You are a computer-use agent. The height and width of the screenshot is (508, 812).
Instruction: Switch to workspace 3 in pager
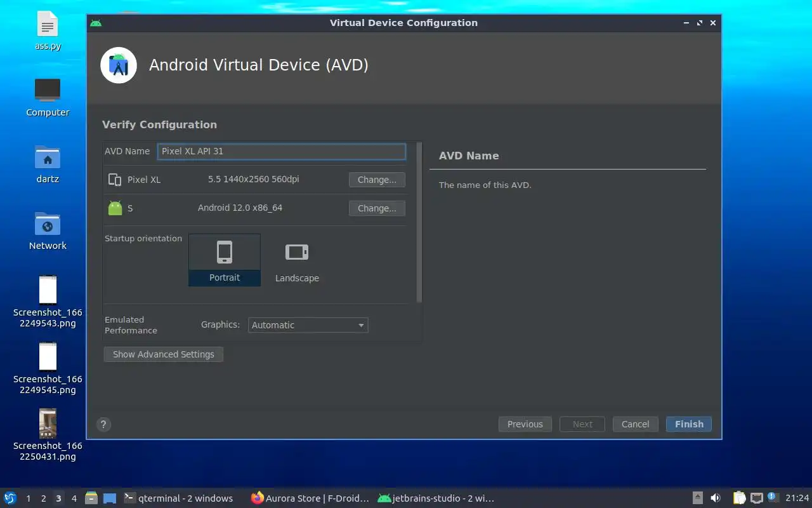coord(59,498)
